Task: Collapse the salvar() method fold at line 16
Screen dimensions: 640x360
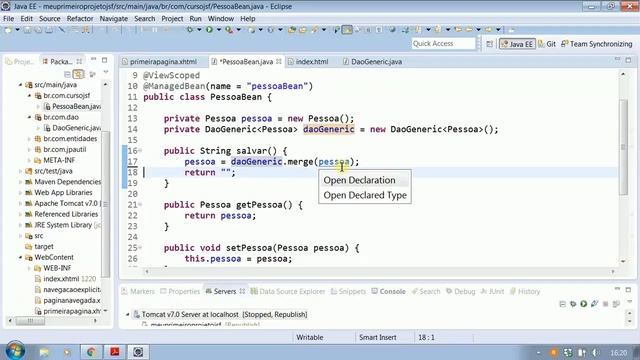Action: pos(140,151)
